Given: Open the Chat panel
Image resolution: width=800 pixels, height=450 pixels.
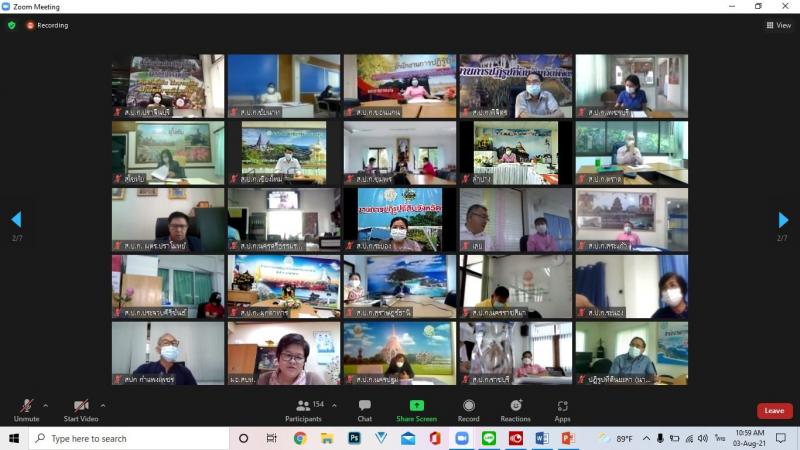Looking at the screenshot, I should (x=364, y=410).
